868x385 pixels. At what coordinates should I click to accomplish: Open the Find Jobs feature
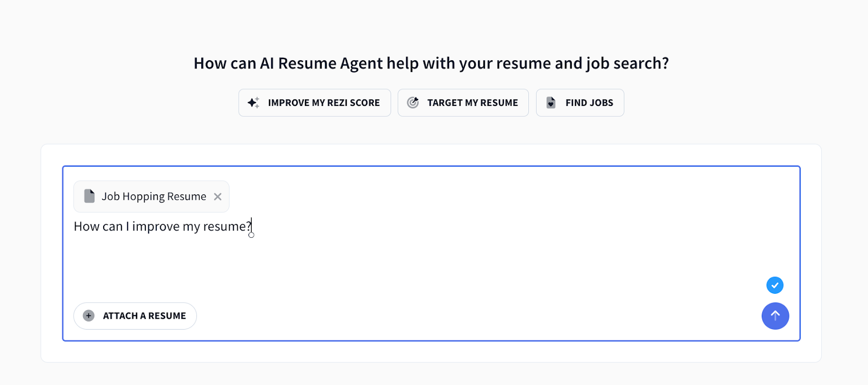point(579,102)
